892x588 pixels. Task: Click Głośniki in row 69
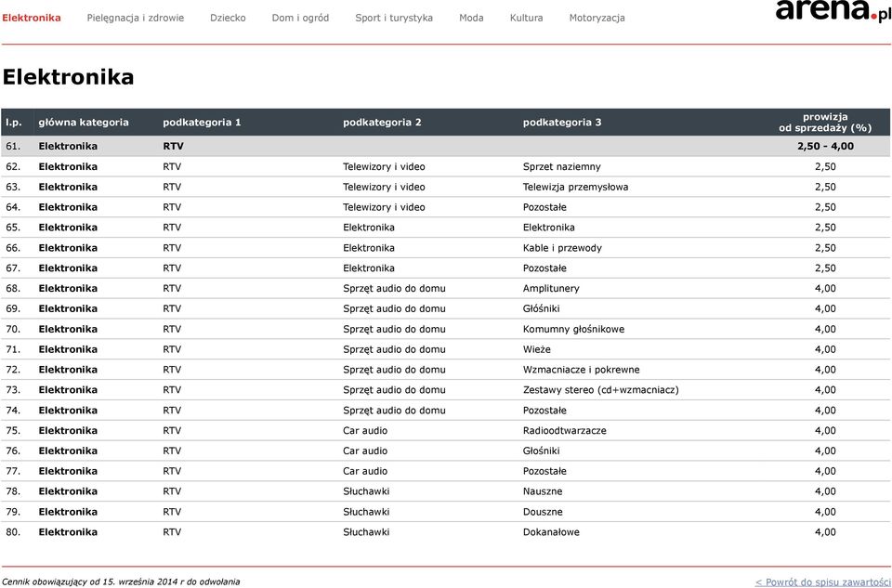541,308
